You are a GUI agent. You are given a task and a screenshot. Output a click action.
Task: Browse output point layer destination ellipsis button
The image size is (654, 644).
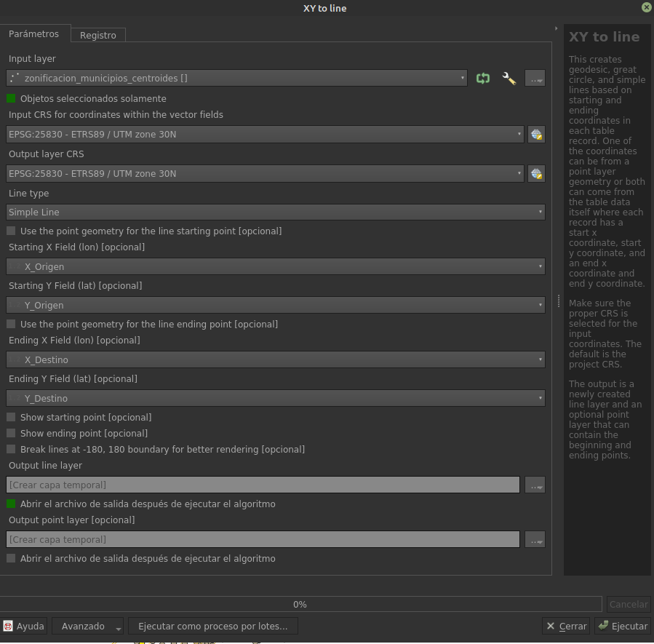[x=535, y=539]
